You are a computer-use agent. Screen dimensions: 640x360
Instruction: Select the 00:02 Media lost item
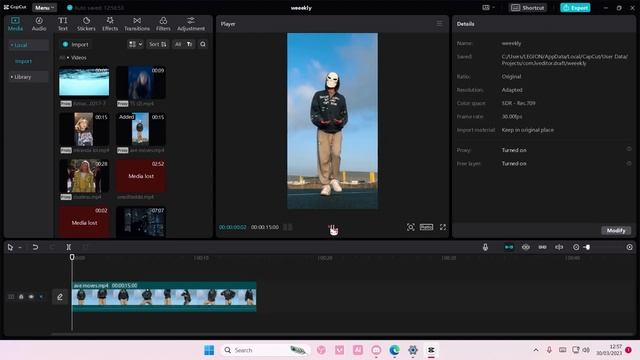pos(84,222)
